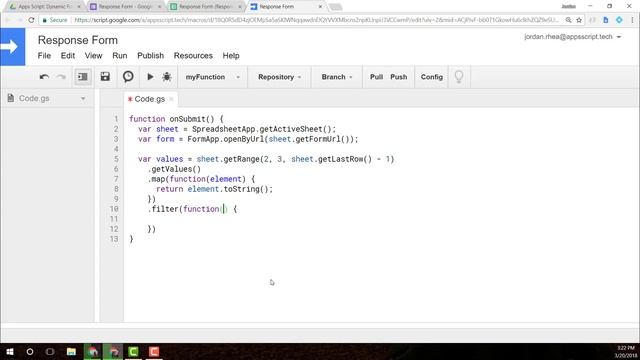Click on the onSubmit function name
The image size is (640, 360).
click(x=187, y=119)
